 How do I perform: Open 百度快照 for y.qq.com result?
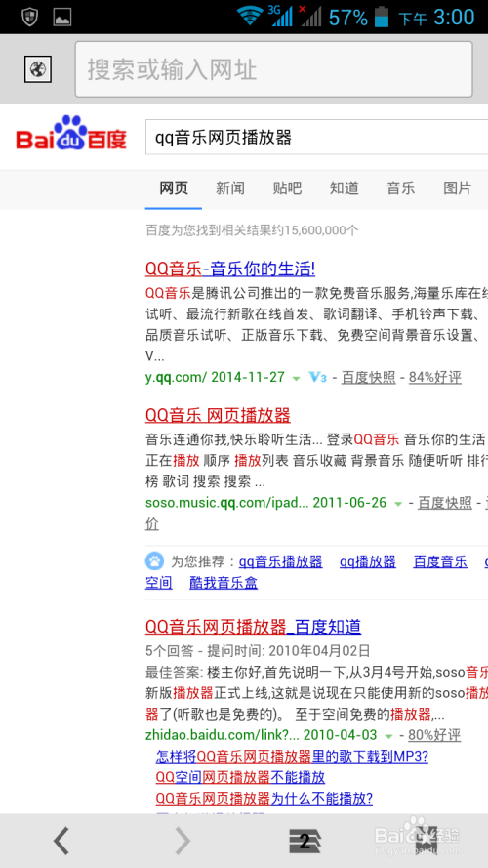369,378
